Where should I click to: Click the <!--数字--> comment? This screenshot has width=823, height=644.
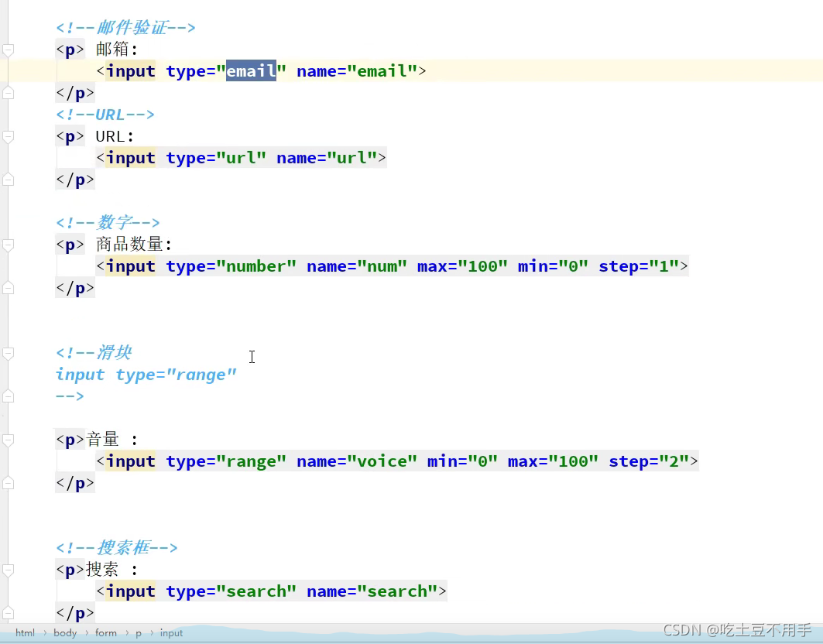108,223
